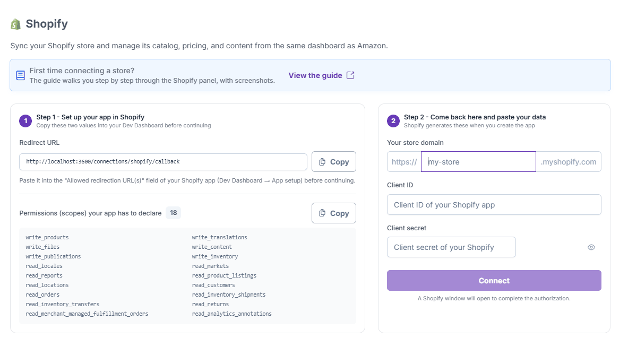Click the scope count badge 18
This screenshot has height=364, width=628.
tap(174, 213)
